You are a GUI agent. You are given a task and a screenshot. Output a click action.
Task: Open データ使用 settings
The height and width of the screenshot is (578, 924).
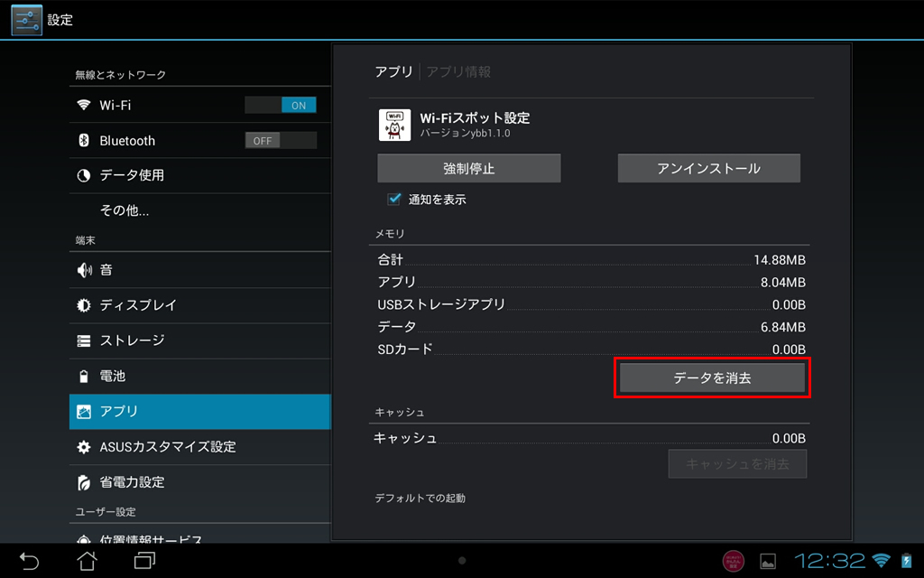(199, 175)
